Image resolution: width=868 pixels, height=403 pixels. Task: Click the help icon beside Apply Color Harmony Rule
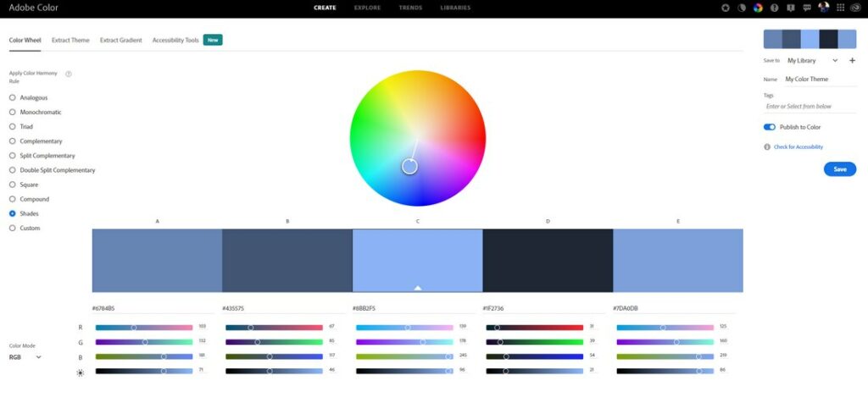point(69,74)
